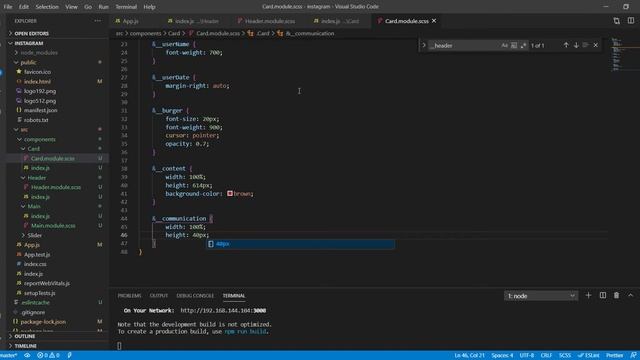This screenshot has width=640, height=360.
Task: Collapse the Header folder in explorer
Action: click(36, 178)
